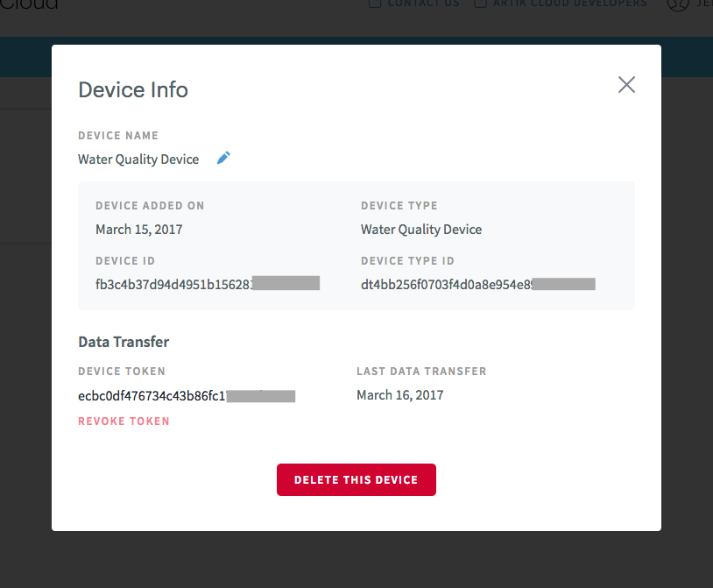Click the March 15, 2017 added date

(138, 230)
